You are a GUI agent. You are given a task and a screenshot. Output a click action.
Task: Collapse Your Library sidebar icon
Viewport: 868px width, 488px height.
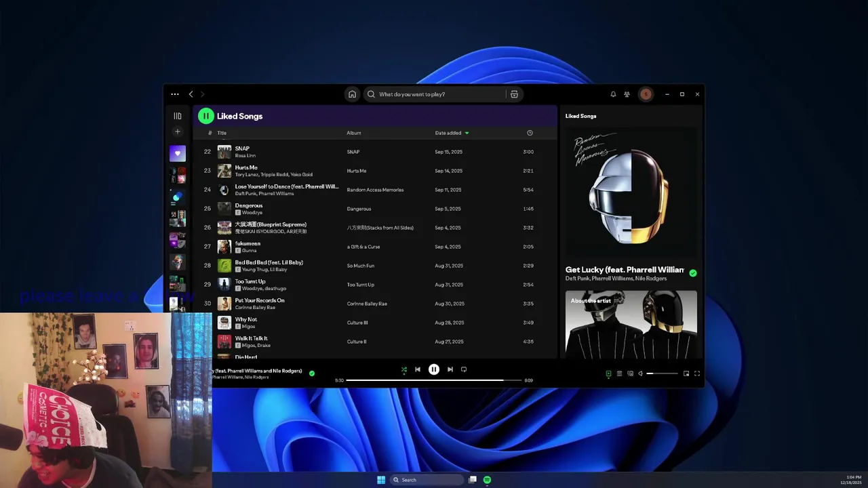click(178, 116)
